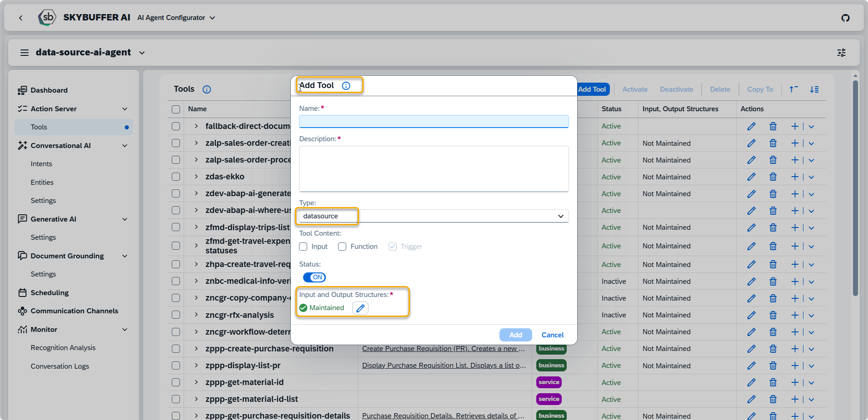Click the Add Tool dialog info icon

[x=346, y=86]
